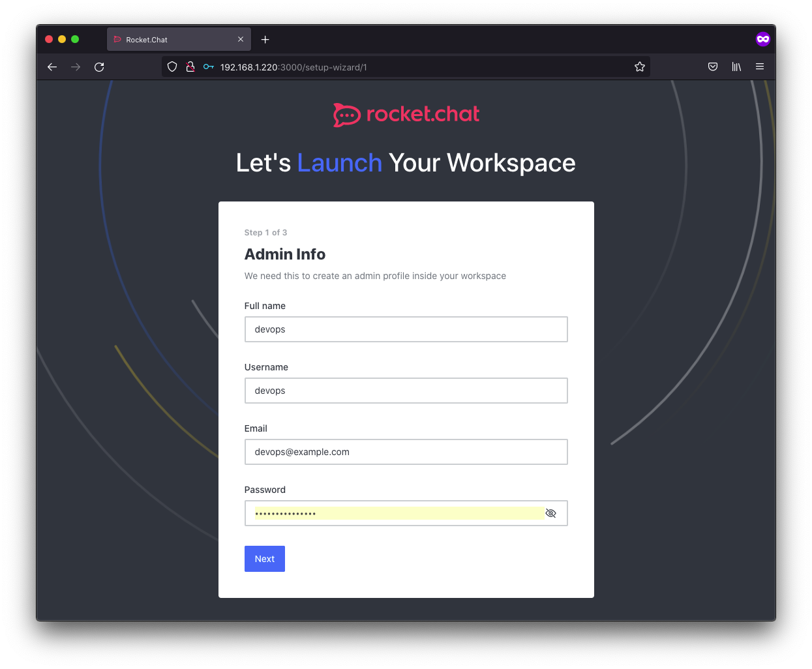Viewport: 812px width, 669px height.
Task: Click the Full name input field
Action: click(x=406, y=329)
